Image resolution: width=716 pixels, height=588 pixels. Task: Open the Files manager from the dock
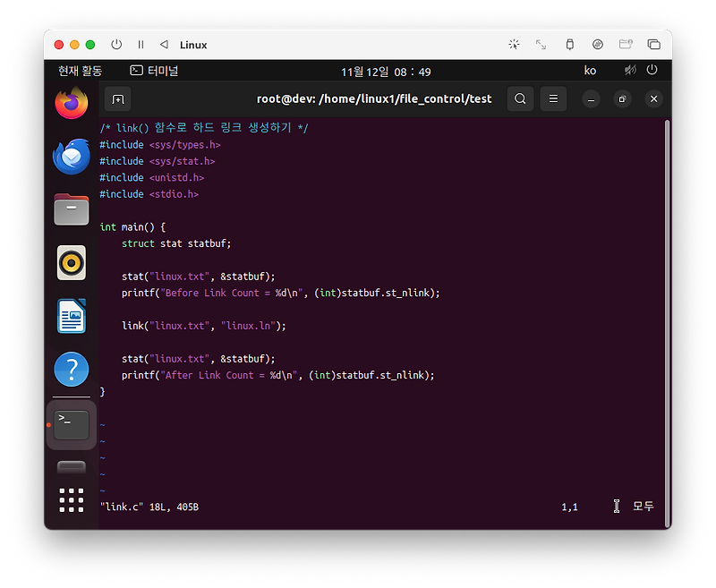[71, 209]
